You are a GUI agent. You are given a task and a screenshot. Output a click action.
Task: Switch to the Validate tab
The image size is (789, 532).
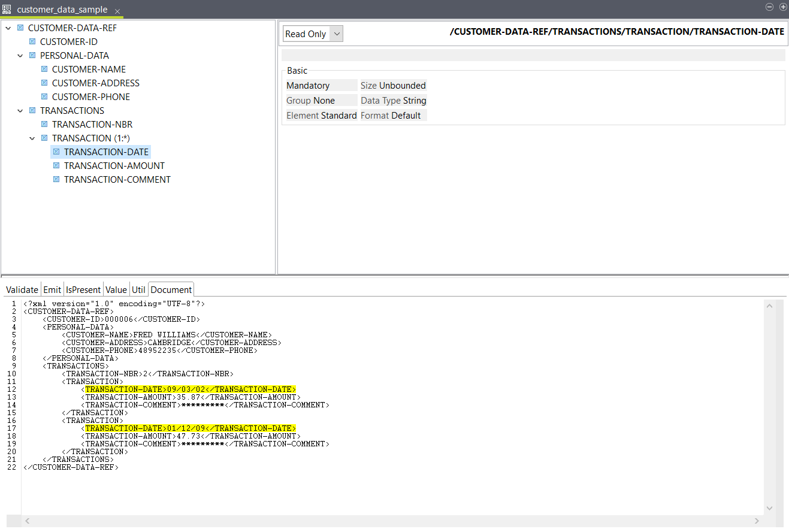(22, 290)
